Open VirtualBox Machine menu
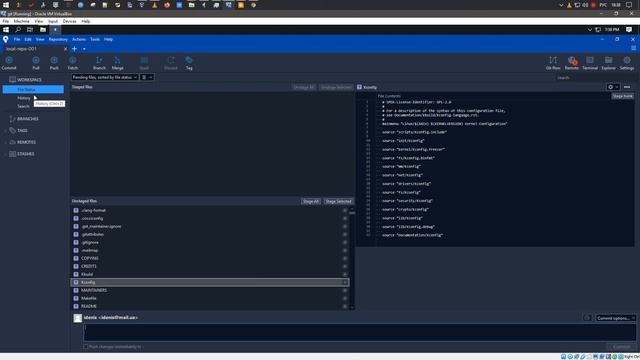 (21, 21)
